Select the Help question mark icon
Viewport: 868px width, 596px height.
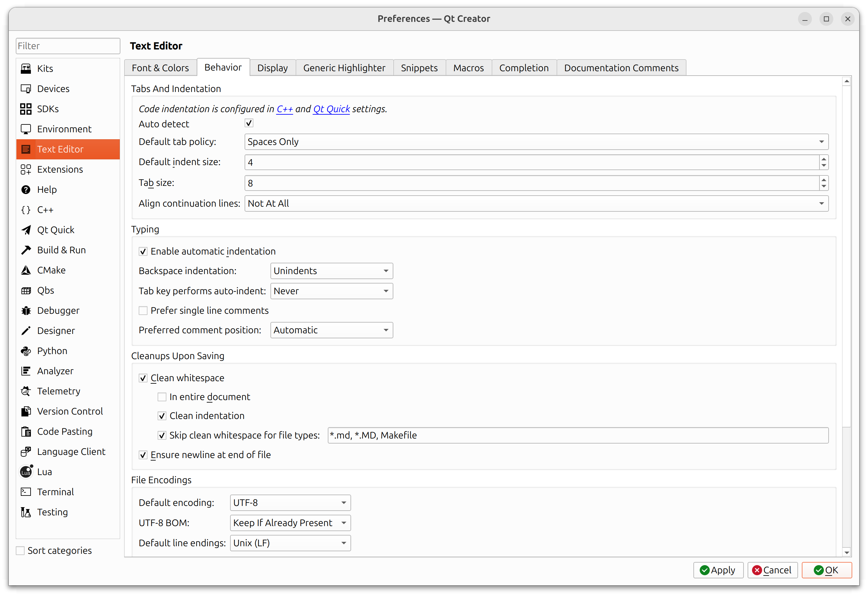26,190
